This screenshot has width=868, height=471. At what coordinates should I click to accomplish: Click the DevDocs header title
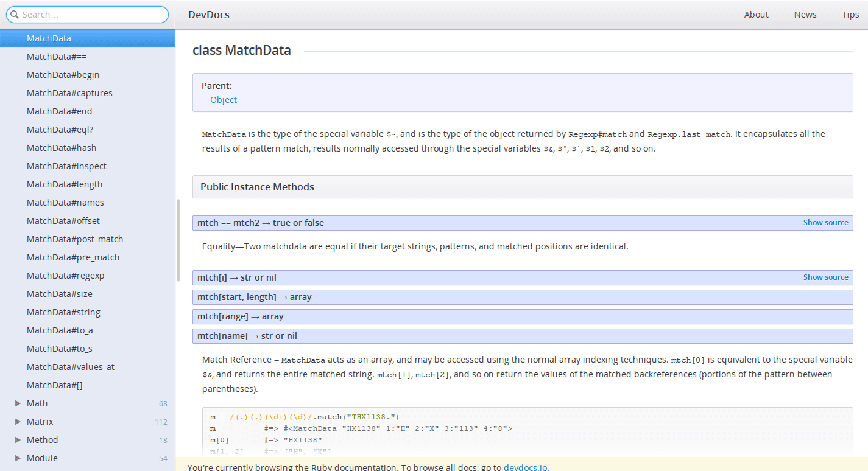click(208, 14)
